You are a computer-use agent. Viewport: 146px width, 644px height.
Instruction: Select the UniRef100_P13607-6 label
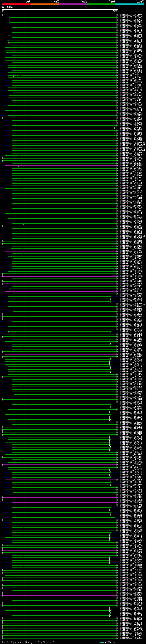[132, 150]
